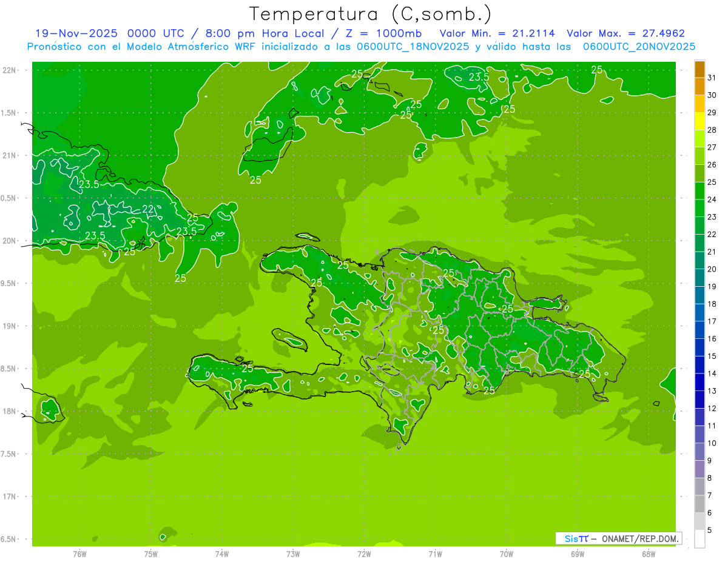This screenshot has height=562, width=728.
Task: Click the gray swatch between 6 and 7
Action: (699, 504)
